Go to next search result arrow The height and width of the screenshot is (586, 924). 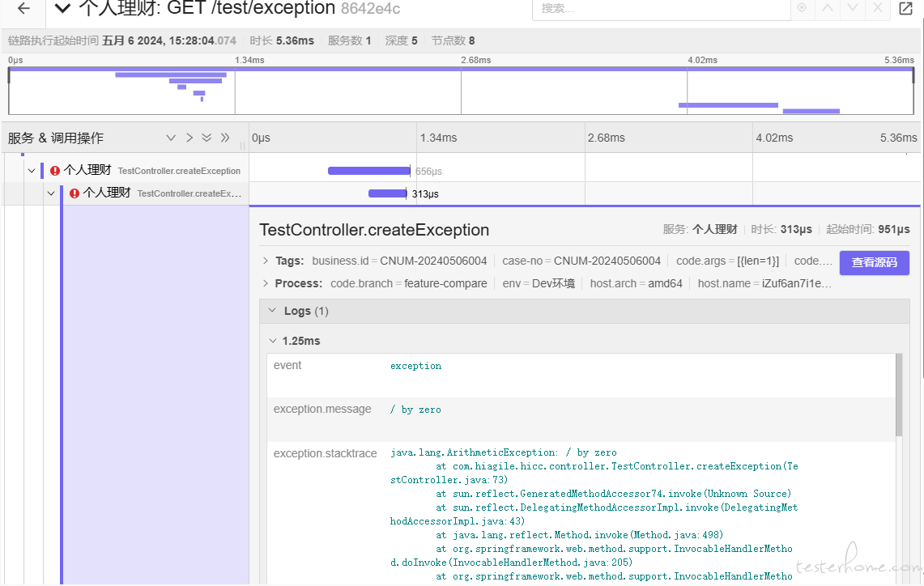(x=853, y=8)
